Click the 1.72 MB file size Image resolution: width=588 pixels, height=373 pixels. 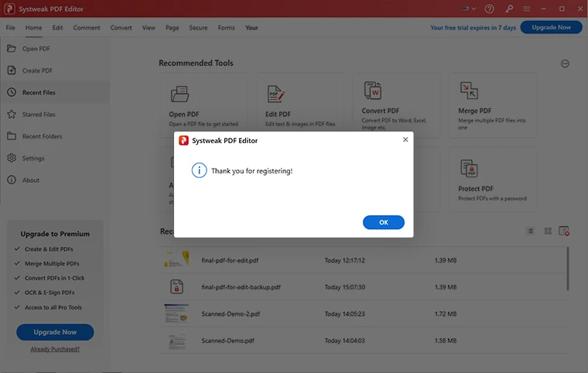(x=446, y=313)
